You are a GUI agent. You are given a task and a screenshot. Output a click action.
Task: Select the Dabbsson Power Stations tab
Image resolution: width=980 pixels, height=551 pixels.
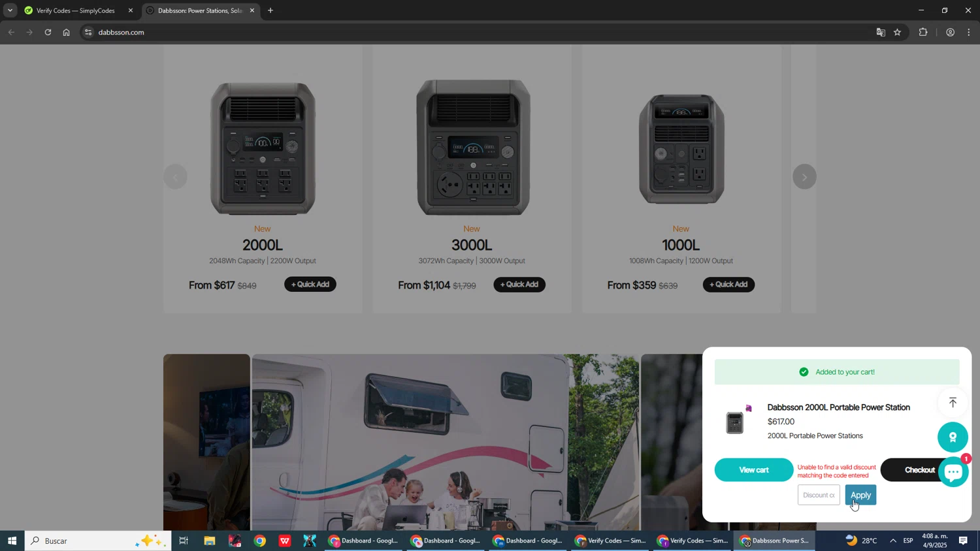[199, 10]
